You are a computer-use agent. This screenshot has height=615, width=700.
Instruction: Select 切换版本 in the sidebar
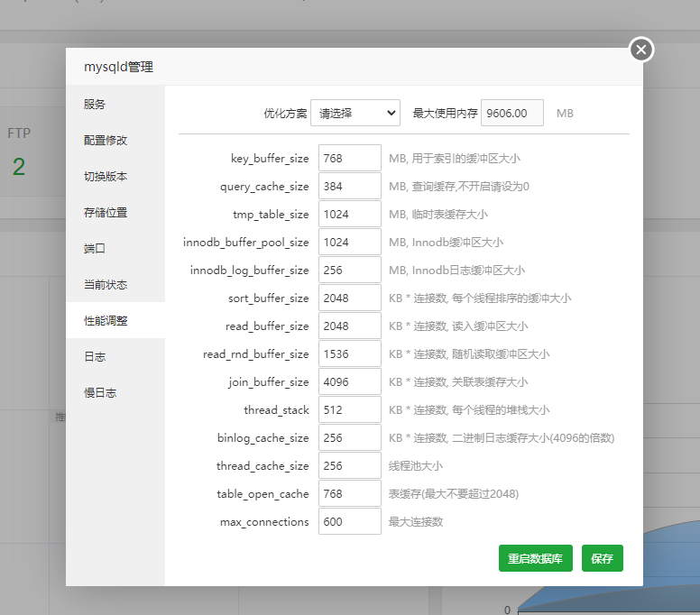click(x=106, y=177)
